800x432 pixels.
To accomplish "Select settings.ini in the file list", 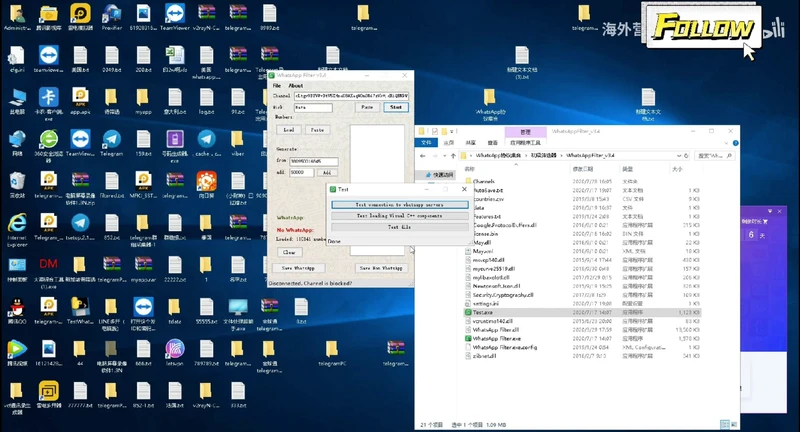I will 485,303.
